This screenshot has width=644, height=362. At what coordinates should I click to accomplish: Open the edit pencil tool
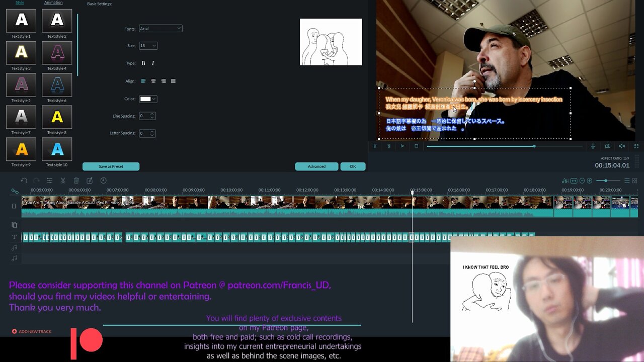[x=90, y=180]
